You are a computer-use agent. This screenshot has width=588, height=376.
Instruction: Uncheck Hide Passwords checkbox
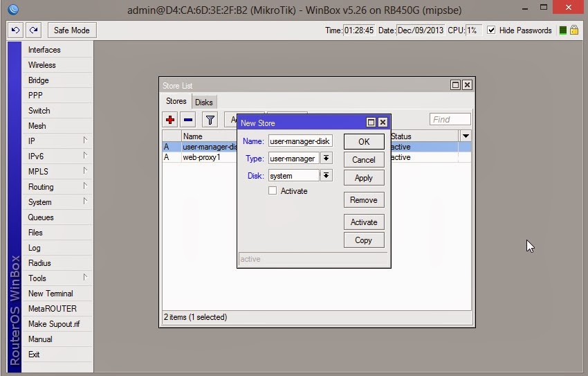point(491,30)
